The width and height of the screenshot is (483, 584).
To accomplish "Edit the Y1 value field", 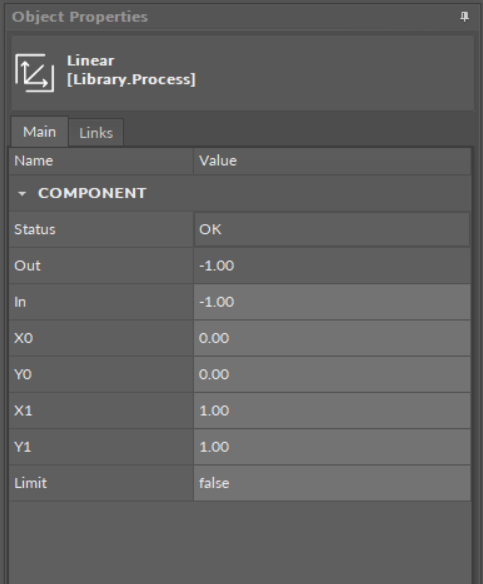I will tap(332, 447).
